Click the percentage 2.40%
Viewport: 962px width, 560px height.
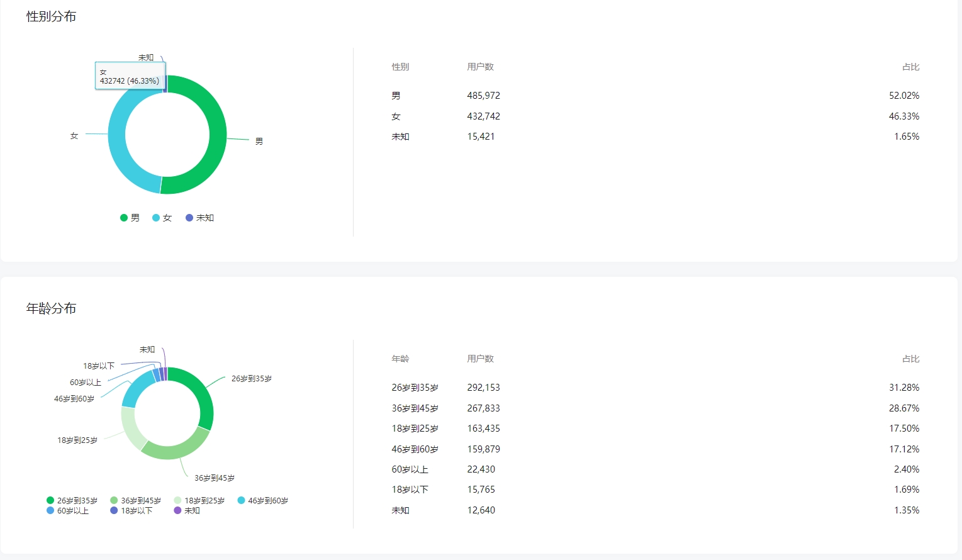[x=907, y=469]
